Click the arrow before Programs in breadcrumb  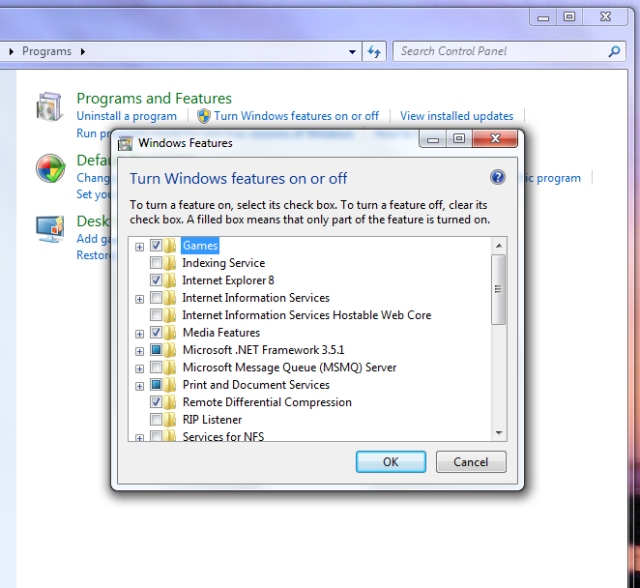(x=11, y=51)
